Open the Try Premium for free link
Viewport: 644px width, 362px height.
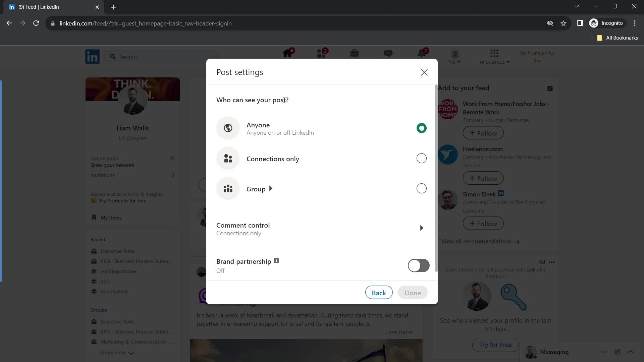[122, 200]
